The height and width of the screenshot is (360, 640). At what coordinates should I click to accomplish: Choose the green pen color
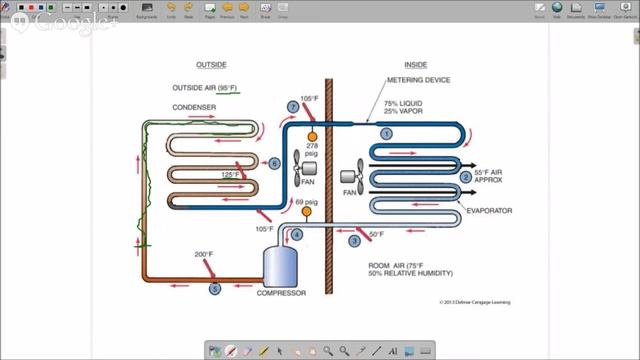click(x=51, y=7)
